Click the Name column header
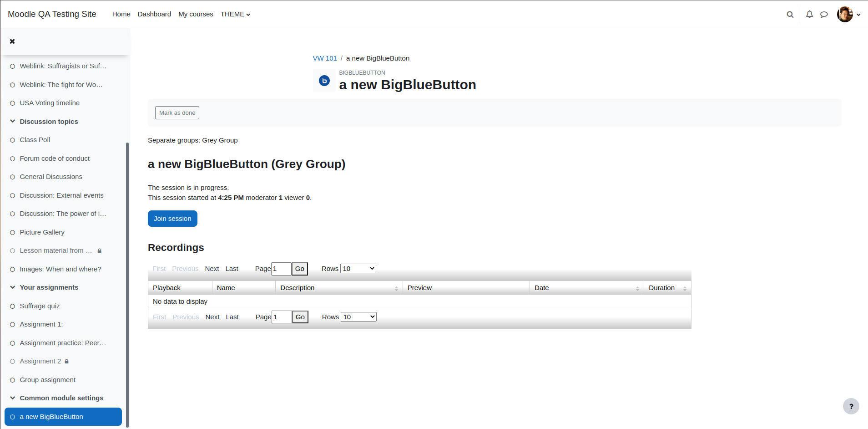 pos(244,288)
